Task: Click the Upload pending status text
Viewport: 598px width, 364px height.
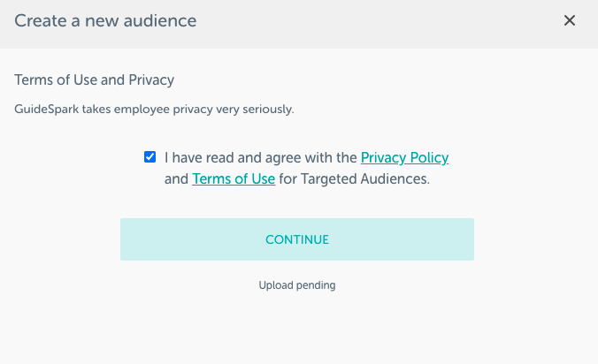Action: pos(297,285)
